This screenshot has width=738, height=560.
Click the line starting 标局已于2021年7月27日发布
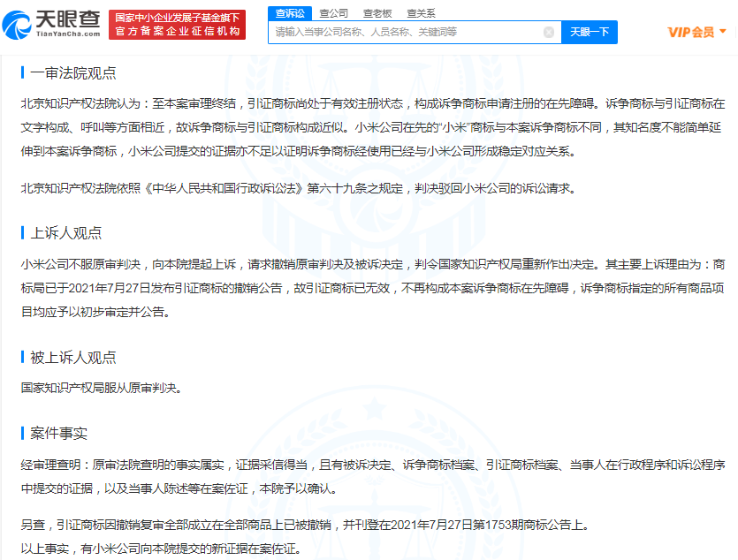coord(372,288)
